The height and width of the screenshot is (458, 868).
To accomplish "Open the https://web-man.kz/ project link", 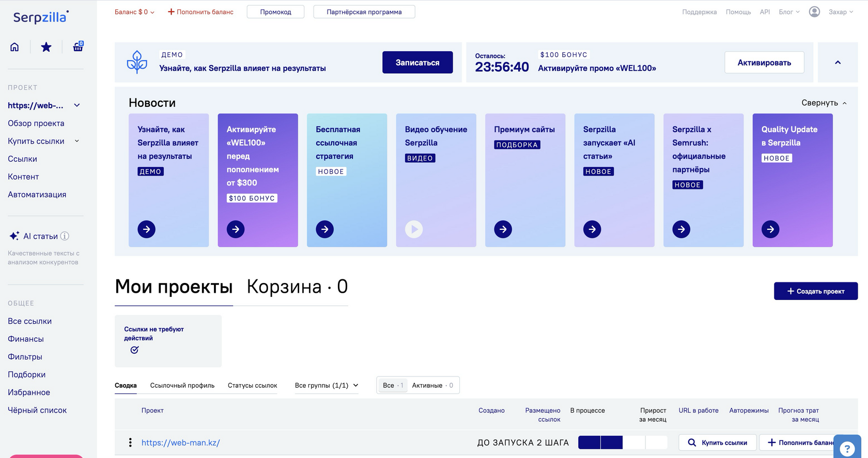I will (181, 443).
